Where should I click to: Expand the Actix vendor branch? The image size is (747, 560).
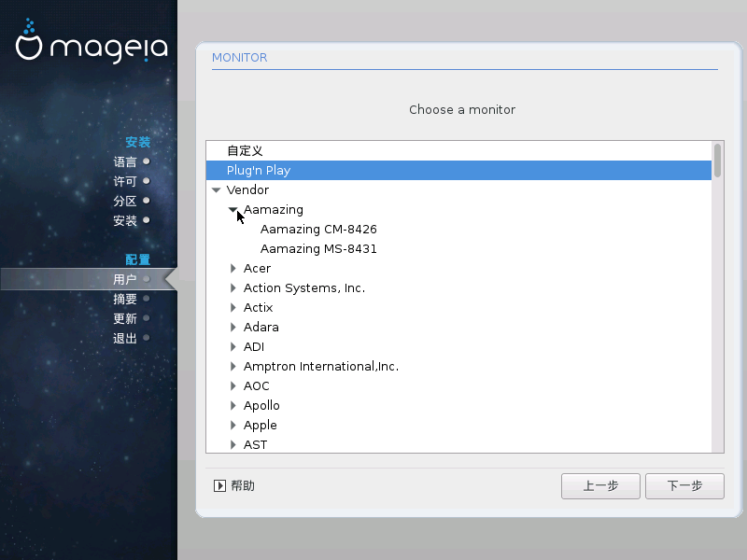(233, 308)
